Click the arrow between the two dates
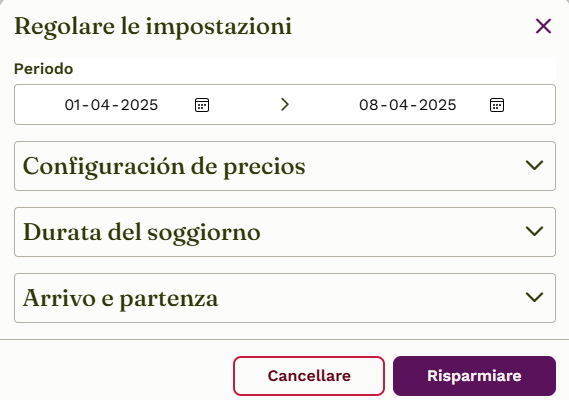The width and height of the screenshot is (569, 400). tap(285, 105)
